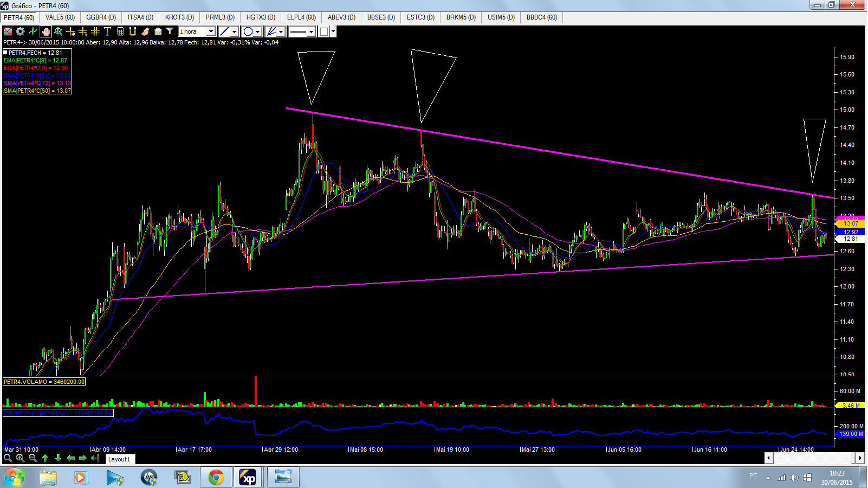Click the white color swatch box
This screenshot has height=488, width=868.
pyautogui.click(x=324, y=31)
